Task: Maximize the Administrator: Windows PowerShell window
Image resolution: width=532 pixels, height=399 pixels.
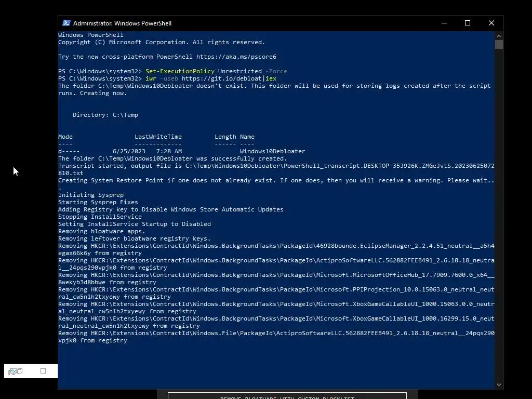Action: pyautogui.click(x=468, y=23)
